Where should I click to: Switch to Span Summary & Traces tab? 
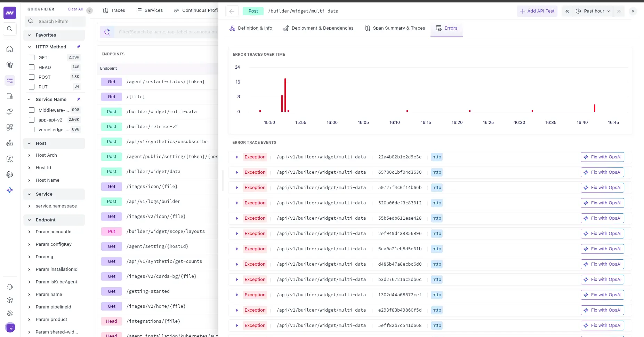395,28
